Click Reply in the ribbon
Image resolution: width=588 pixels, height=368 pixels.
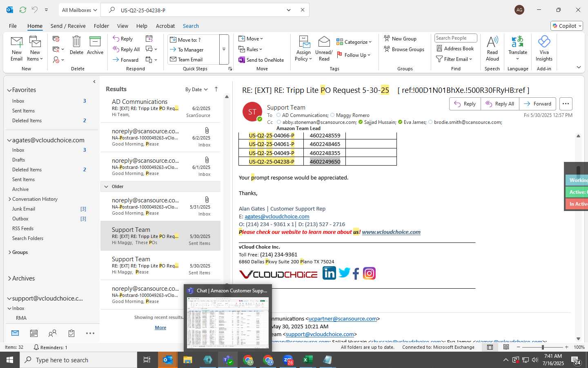click(123, 39)
